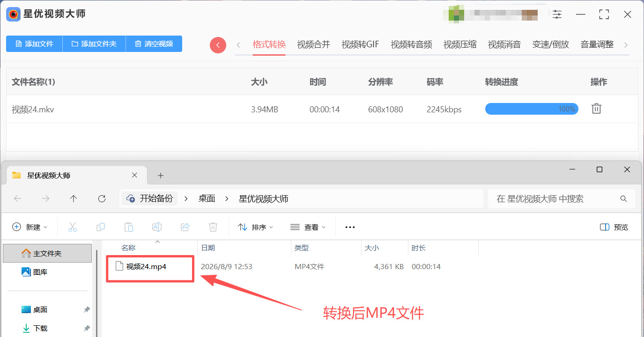This screenshot has height=337, width=644.
Task: Click 开始备份 in the address bar
Action: tap(150, 198)
